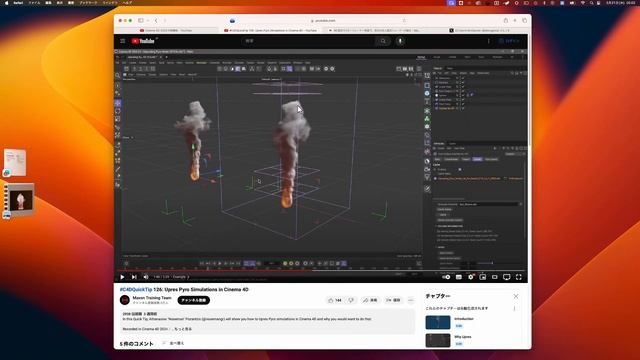Select the movie file icon on the desktop
The image size is (640, 360).
[18, 201]
